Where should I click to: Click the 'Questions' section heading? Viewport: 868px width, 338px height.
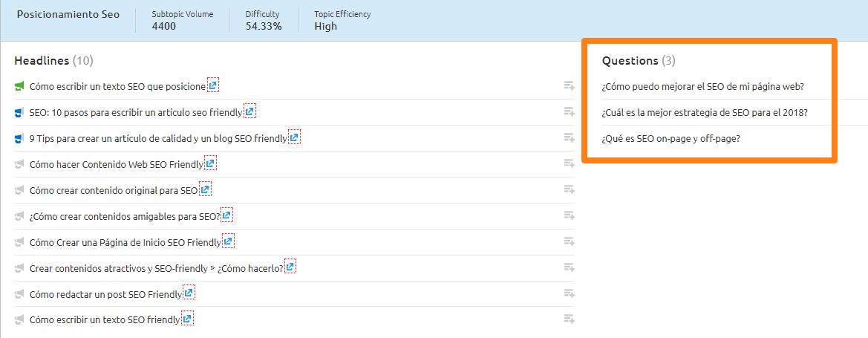[630, 60]
